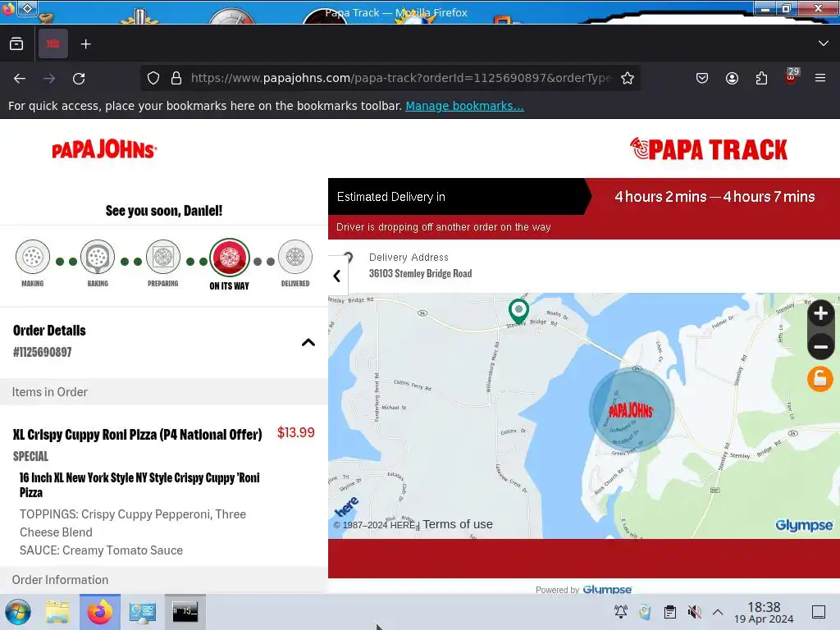Viewport: 840px width, 630px height.
Task: Zoom in on the delivery map
Action: click(820, 314)
